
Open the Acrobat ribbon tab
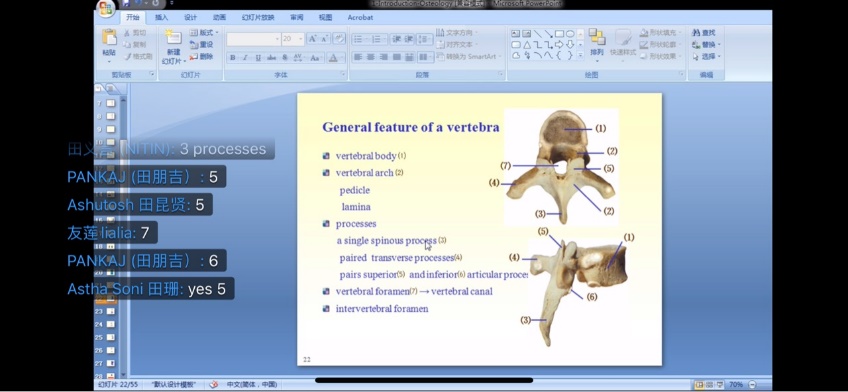[360, 17]
